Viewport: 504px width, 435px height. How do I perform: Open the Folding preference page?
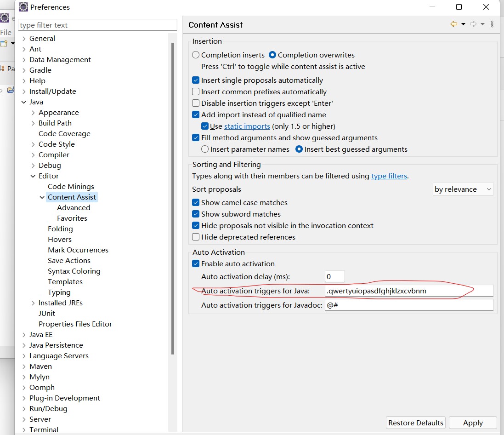pyautogui.click(x=60, y=229)
